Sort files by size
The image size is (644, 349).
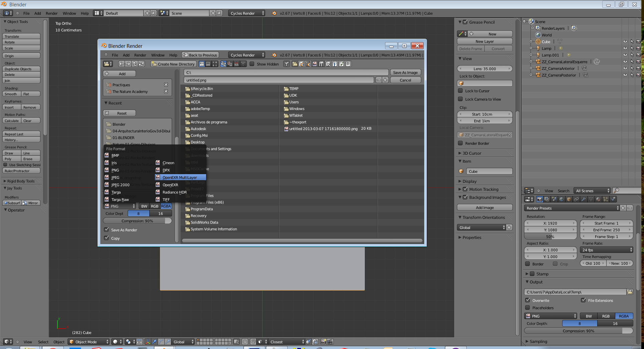243,64
